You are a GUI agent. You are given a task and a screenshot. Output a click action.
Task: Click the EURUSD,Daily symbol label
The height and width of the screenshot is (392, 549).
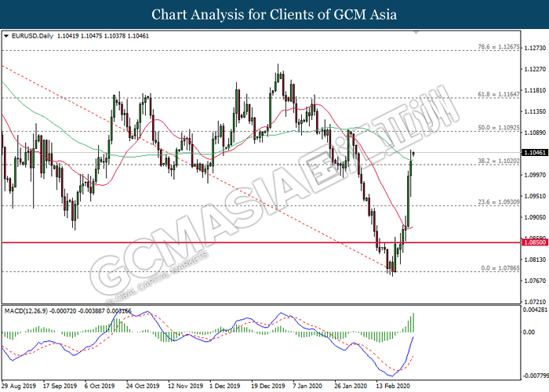[33, 36]
